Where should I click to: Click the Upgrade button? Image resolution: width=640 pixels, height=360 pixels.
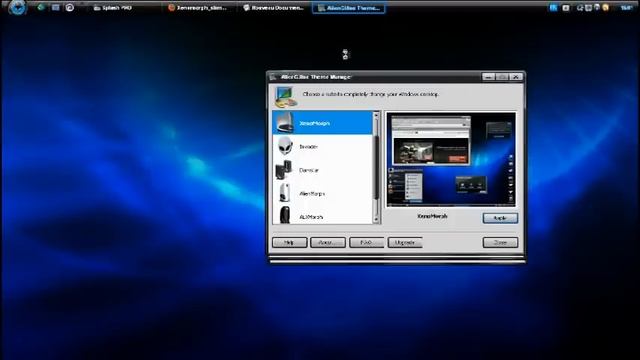click(404, 242)
